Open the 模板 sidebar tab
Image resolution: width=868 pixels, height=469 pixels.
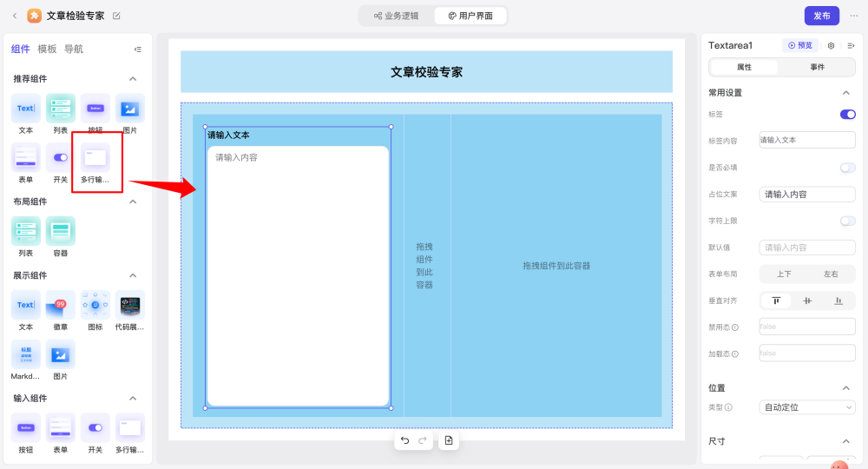tap(47, 49)
